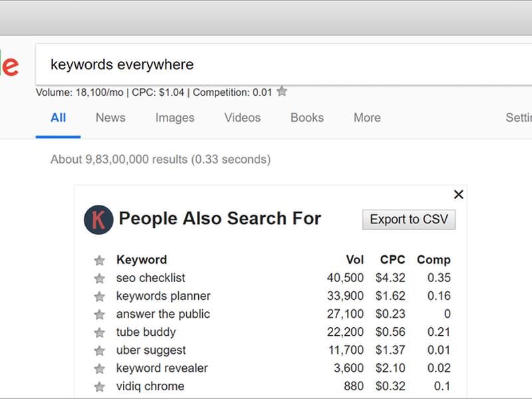Click into the search box with 'keywords everywhere'

coord(284,64)
